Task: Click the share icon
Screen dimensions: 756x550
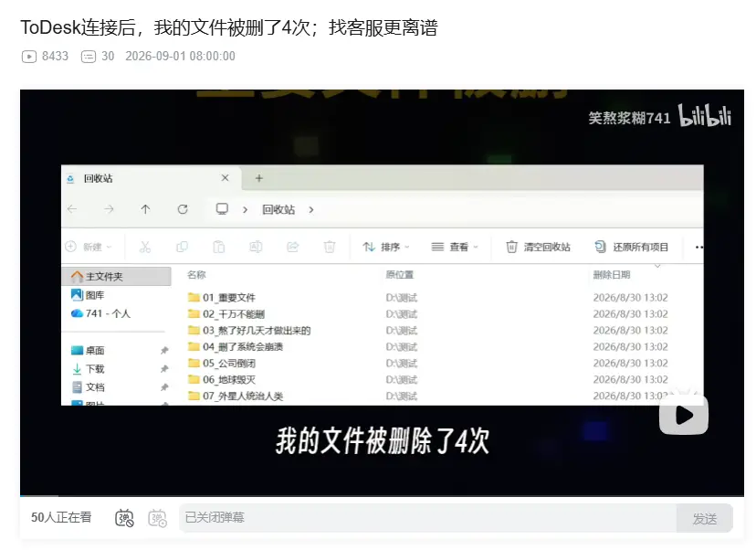Action: pyautogui.click(x=293, y=247)
